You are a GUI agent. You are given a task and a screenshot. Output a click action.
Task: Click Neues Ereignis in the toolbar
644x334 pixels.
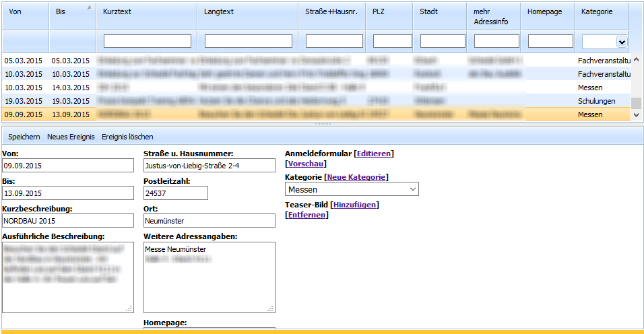point(71,137)
